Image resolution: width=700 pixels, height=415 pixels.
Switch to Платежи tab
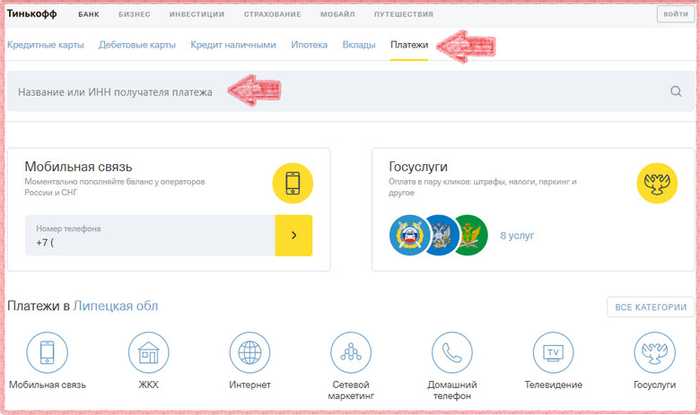pyautogui.click(x=409, y=45)
